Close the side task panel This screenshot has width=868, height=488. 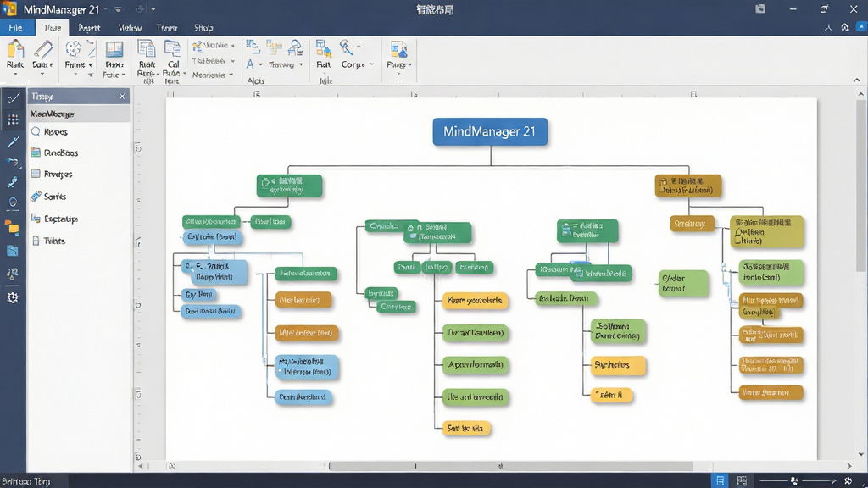coord(122,97)
